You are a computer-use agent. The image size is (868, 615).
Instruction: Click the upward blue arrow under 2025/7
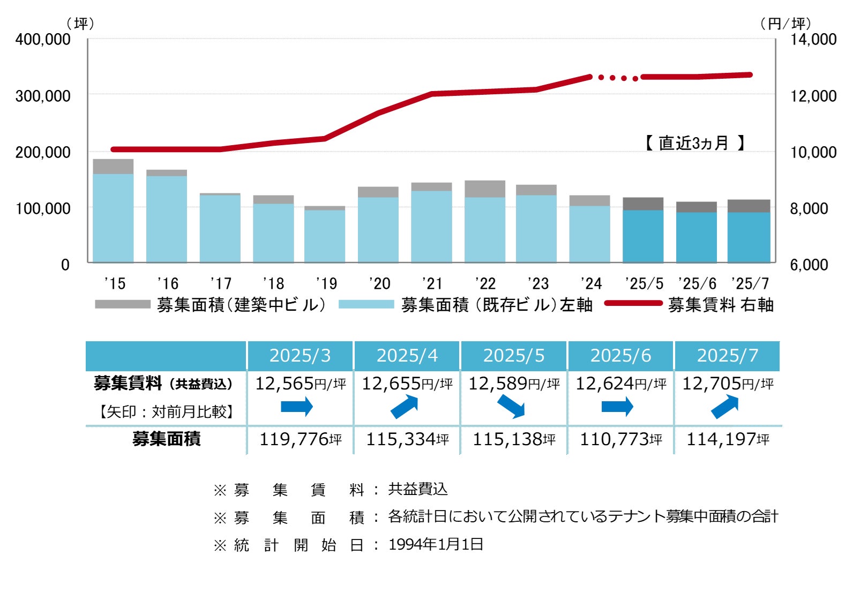click(x=725, y=407)
